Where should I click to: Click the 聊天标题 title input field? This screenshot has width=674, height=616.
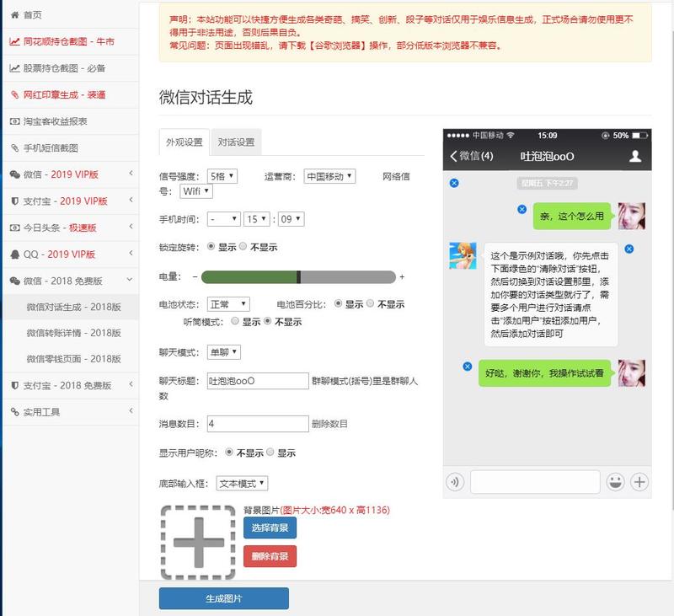click(259, 379)
